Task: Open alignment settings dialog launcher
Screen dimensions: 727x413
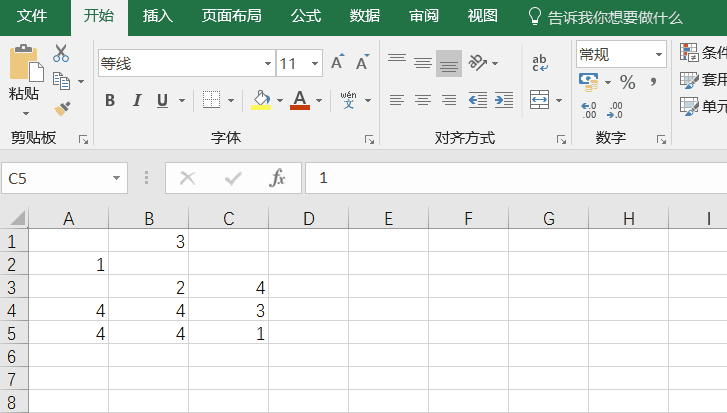Action: (x=561, y=140)
